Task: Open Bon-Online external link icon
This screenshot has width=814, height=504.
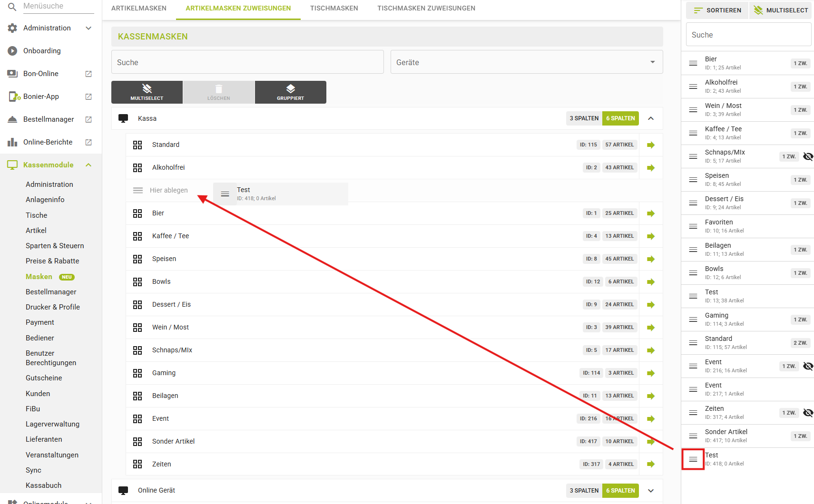Action: coord(88,74)
